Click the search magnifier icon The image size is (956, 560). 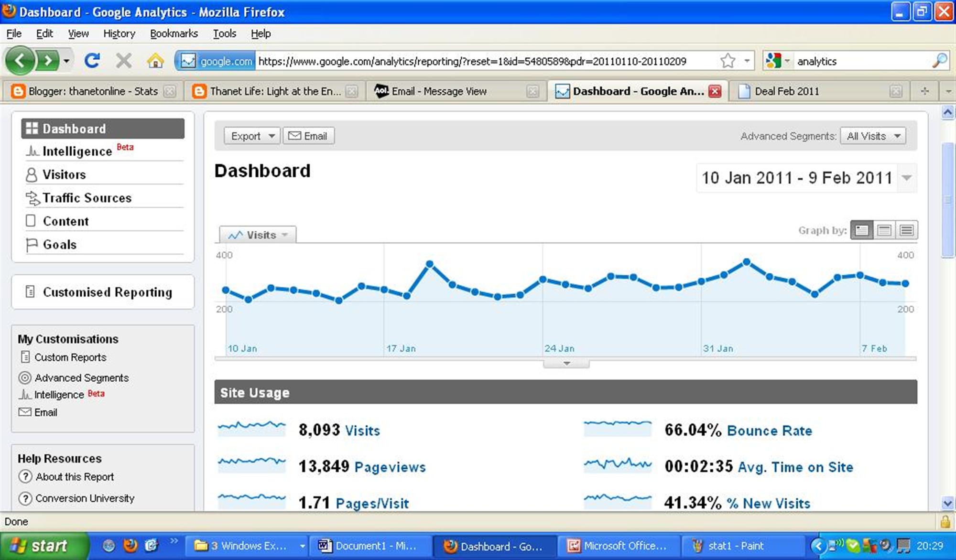939,61
